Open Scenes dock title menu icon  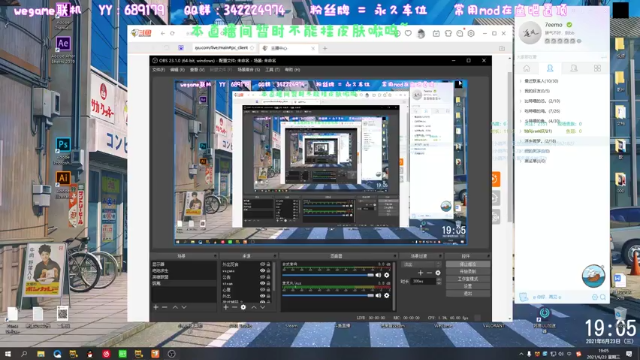click(215, 256)
